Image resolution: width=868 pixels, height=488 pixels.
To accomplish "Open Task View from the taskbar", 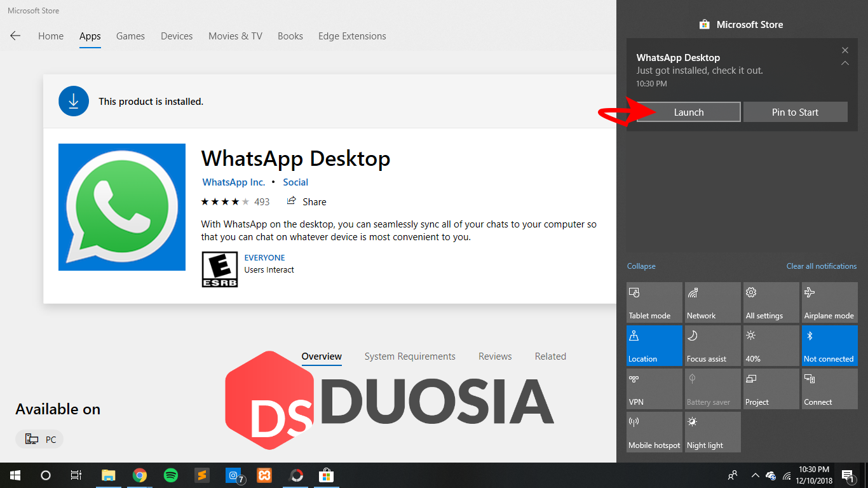I will pos(76,475).
